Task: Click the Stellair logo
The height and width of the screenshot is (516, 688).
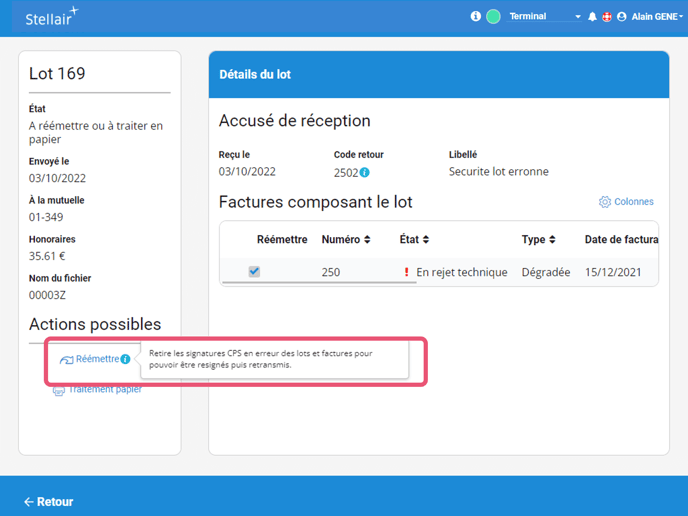Action: pyautogui.click(x=52, y=17)
